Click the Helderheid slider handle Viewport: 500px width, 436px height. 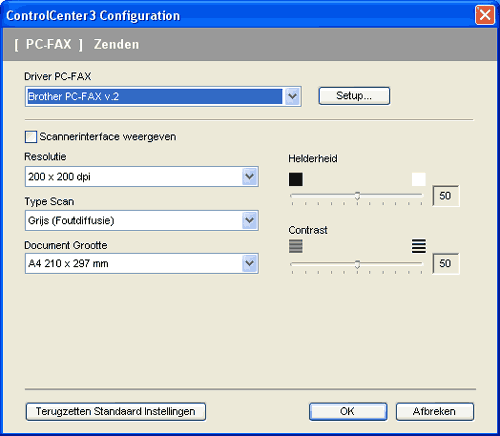click(357, 196)
